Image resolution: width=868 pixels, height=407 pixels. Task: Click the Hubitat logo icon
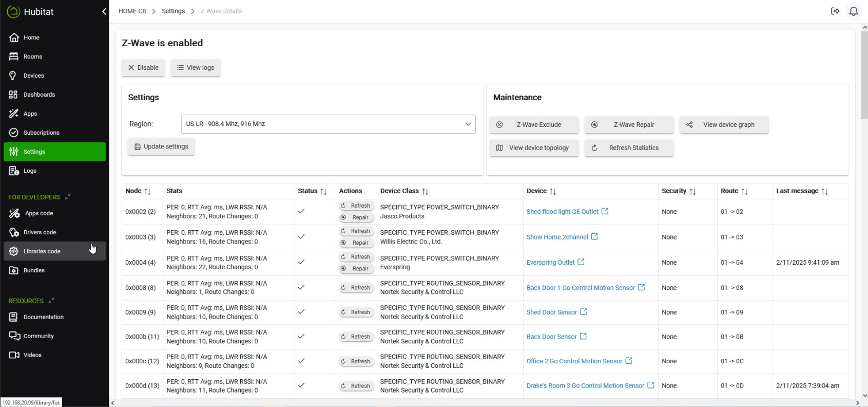click(13, 11)
